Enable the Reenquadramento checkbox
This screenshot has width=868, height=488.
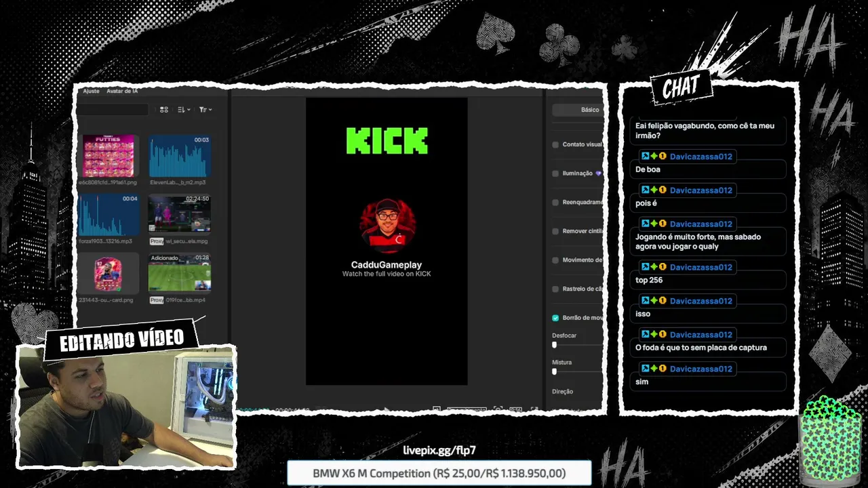pyautogui.click(x=555, y=202)
